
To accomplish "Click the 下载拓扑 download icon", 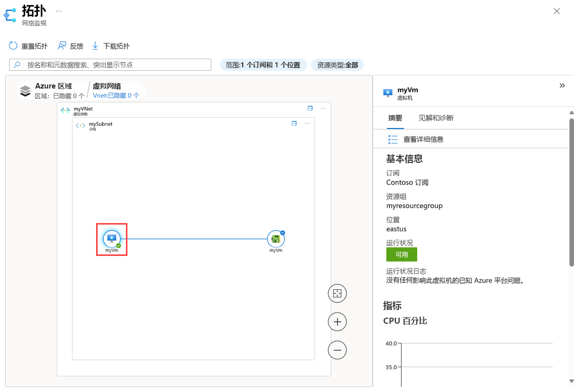I will click(x=95, y=46).
